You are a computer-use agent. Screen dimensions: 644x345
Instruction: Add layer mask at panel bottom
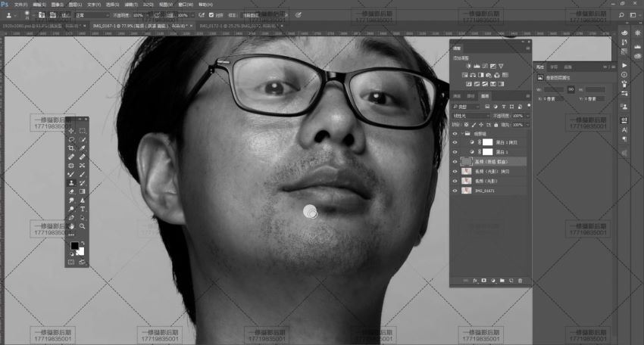pos(484,281)
